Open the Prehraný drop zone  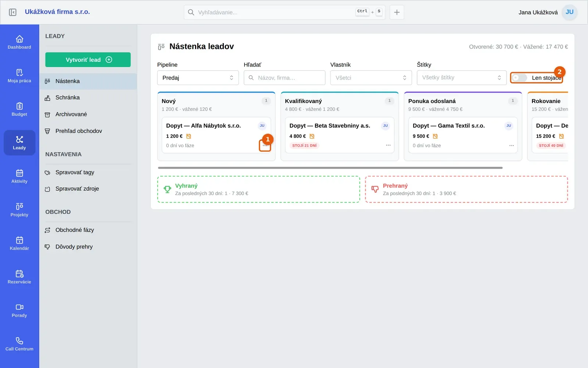[466, 189]
